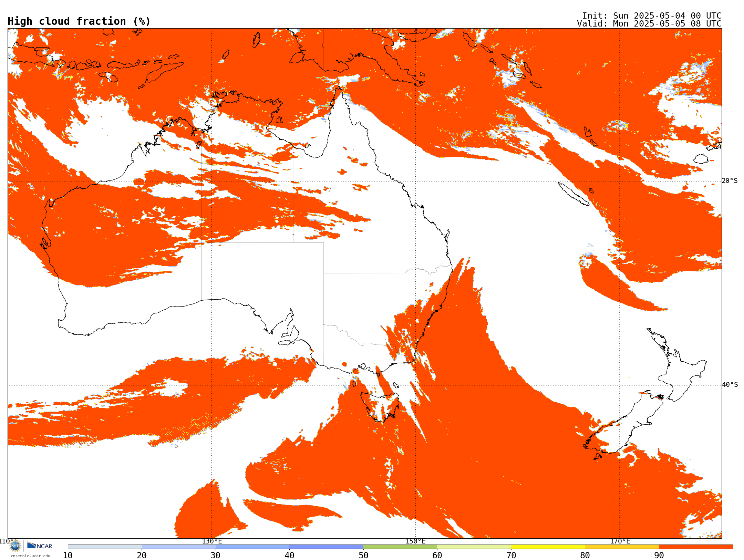
Task: Click the 130°E longitude label
Action: point(212,541)
